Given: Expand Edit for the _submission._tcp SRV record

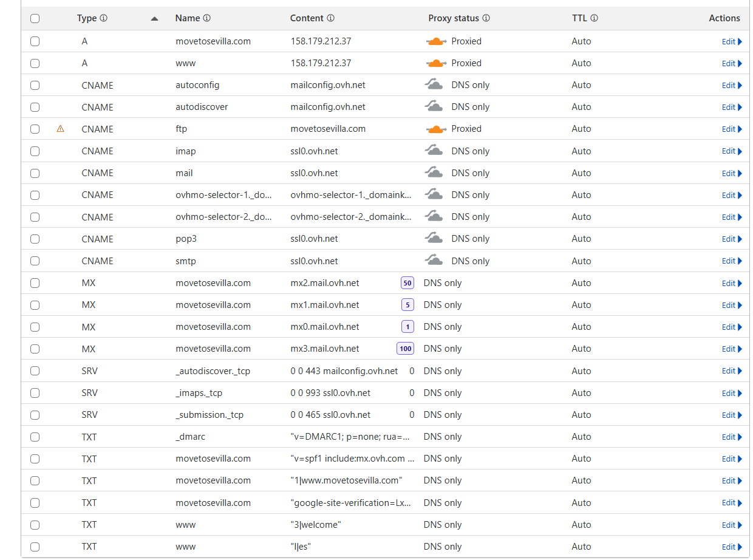Looking at the screenshot, I should [732, 415].
